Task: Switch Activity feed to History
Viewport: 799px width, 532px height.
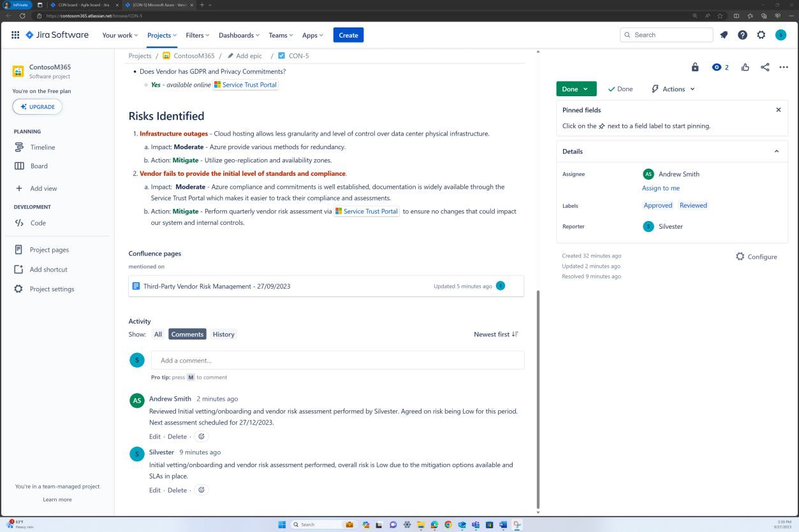Action: pos(223,334)
